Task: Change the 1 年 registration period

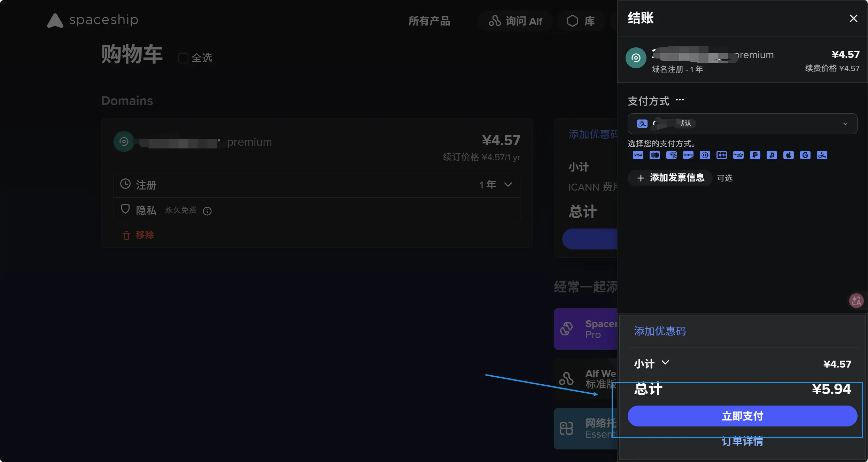Action: pos(495,185)
